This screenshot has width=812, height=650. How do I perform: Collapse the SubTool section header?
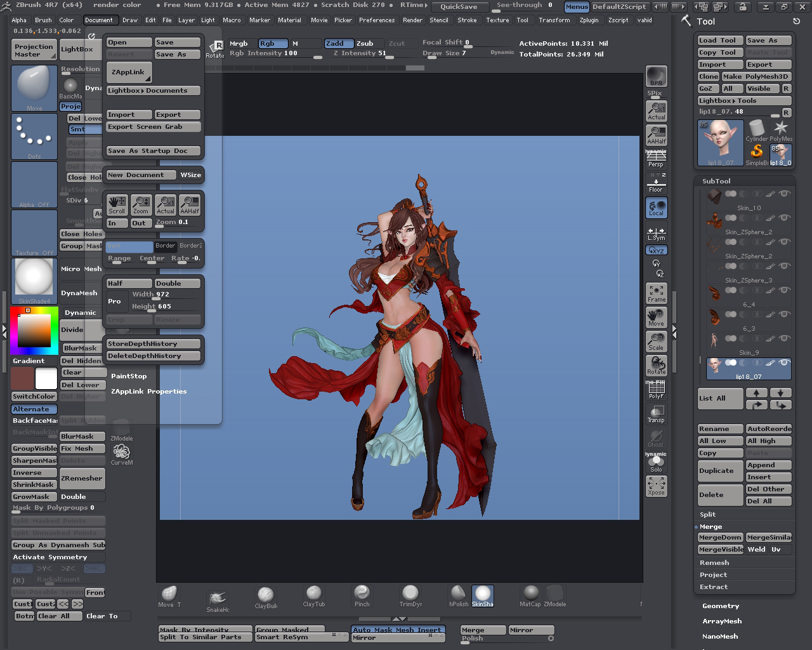click(716, 181)
